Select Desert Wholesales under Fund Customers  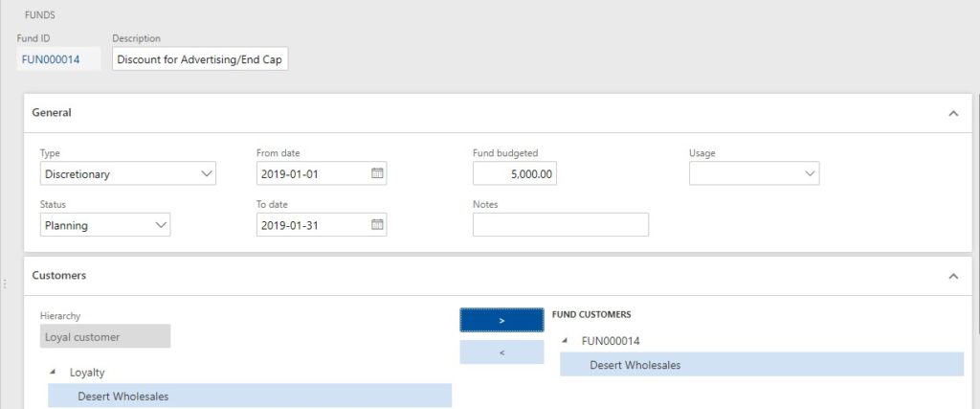pyautogui.click(x=635, y=365)
